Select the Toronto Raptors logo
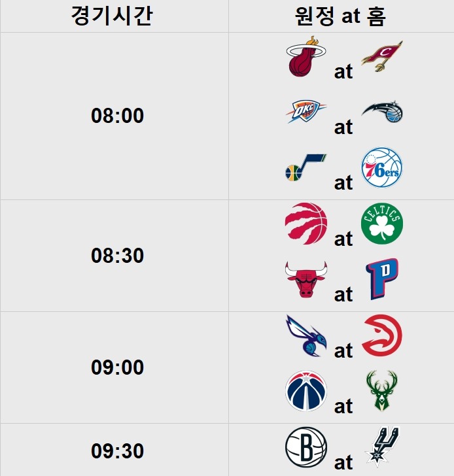The height and width of the screenshot is (476, 454). point(306,224)
